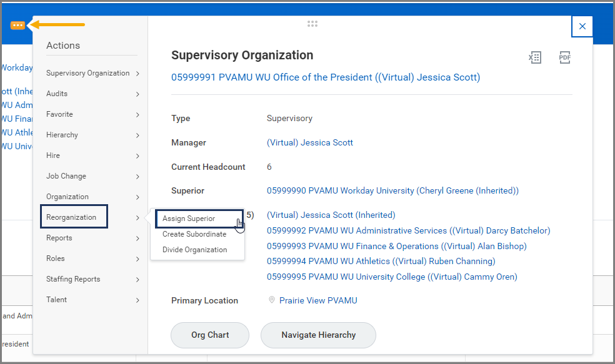
Task: Open the PVAMU Workday University superior link
Action: [392, 190]
